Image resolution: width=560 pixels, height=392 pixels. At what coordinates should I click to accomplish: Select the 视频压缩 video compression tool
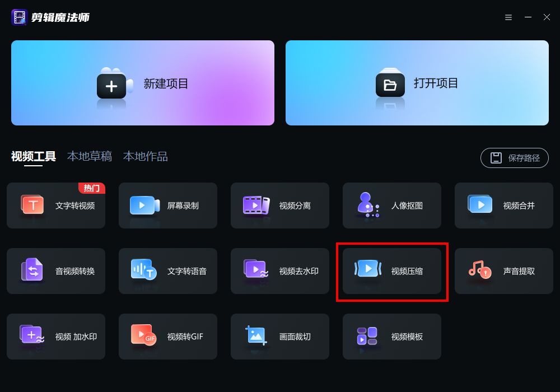tap(392, 271)
